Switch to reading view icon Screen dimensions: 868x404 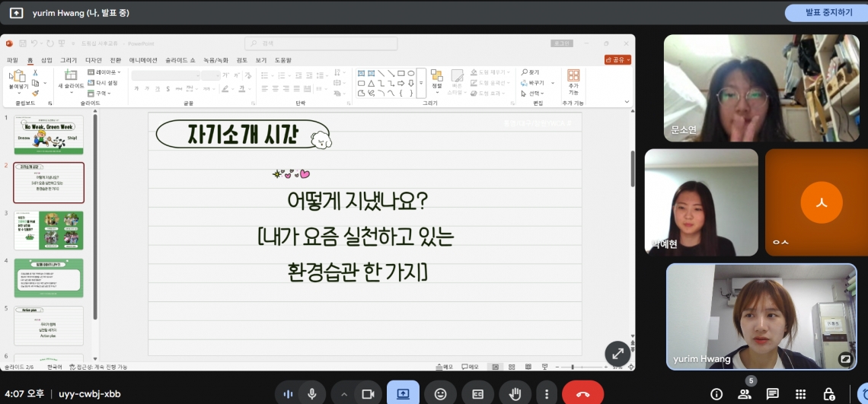pos(528,367)
